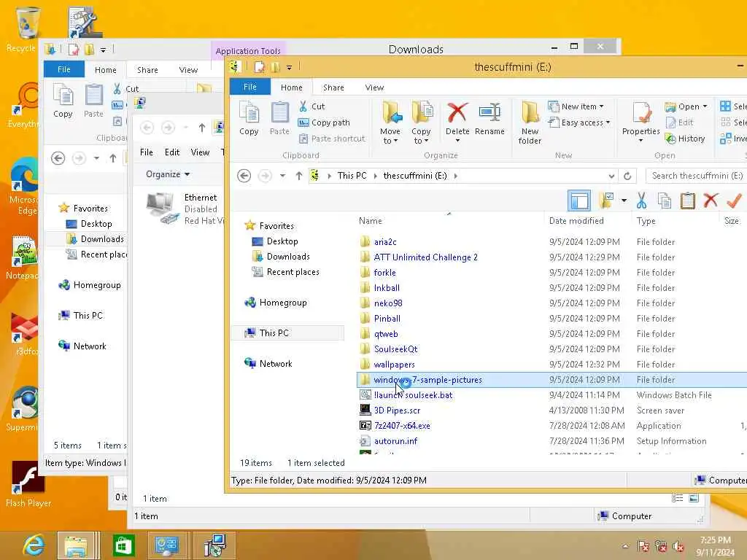747x560 pixels.
Task: Select Network in thescuffmini navigation pane
Action: pos(275,363)
